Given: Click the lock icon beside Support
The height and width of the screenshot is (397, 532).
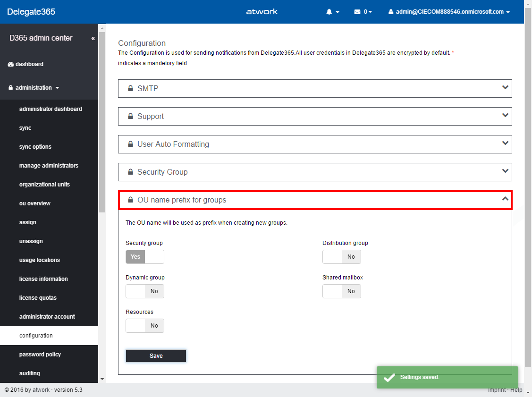Looking at the screenshot, I should click(130, 116).
